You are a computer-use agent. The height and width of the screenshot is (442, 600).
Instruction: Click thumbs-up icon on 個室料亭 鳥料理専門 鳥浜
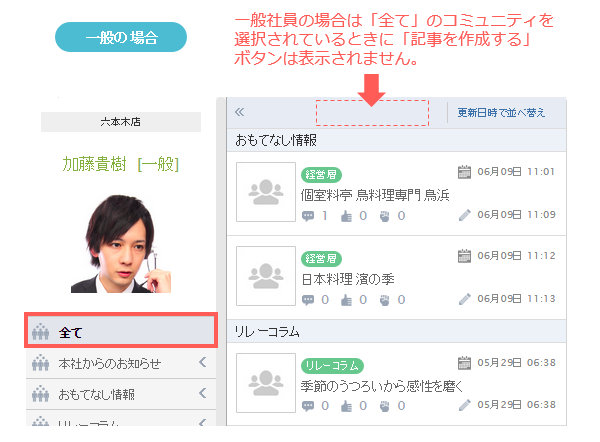[x=346, y=216]
